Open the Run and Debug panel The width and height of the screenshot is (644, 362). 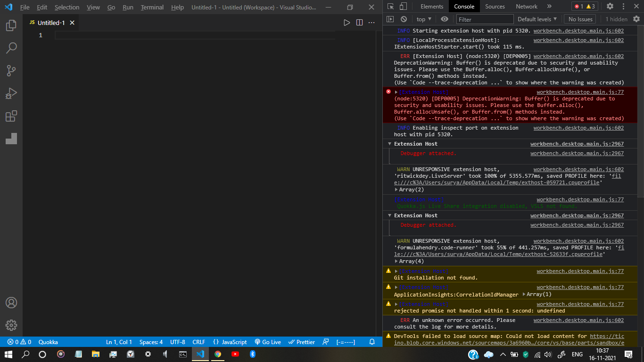[x=11, y=93]
